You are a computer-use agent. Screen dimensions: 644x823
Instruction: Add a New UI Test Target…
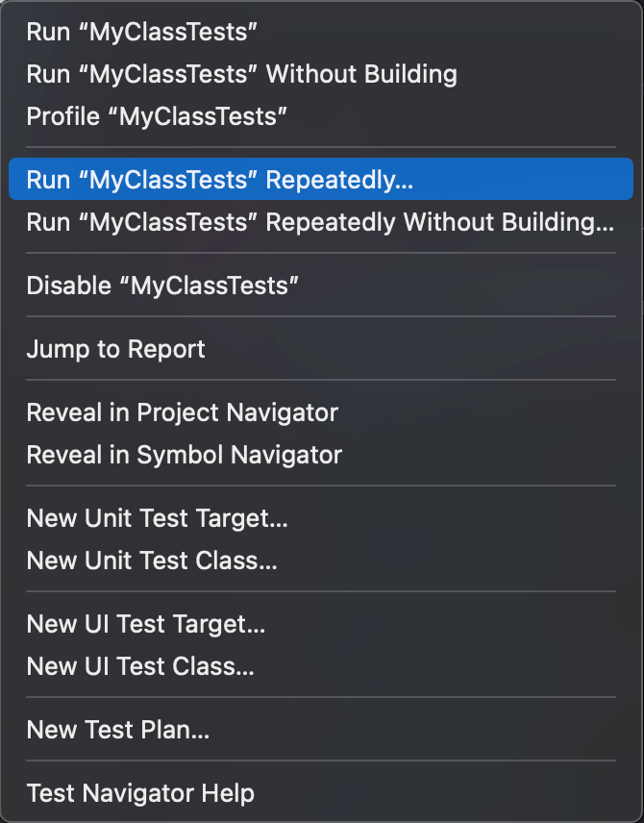[146, 624]
